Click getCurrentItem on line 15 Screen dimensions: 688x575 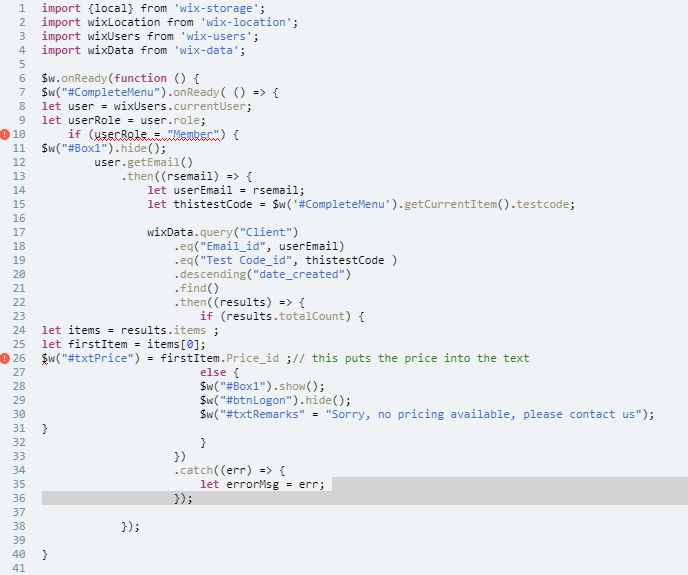(x=450, y=205)
